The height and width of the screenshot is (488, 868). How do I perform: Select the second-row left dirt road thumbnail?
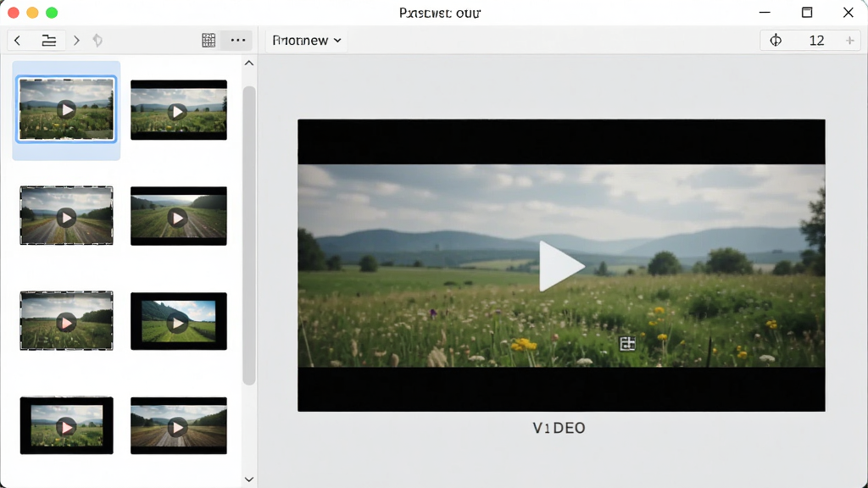66,215
